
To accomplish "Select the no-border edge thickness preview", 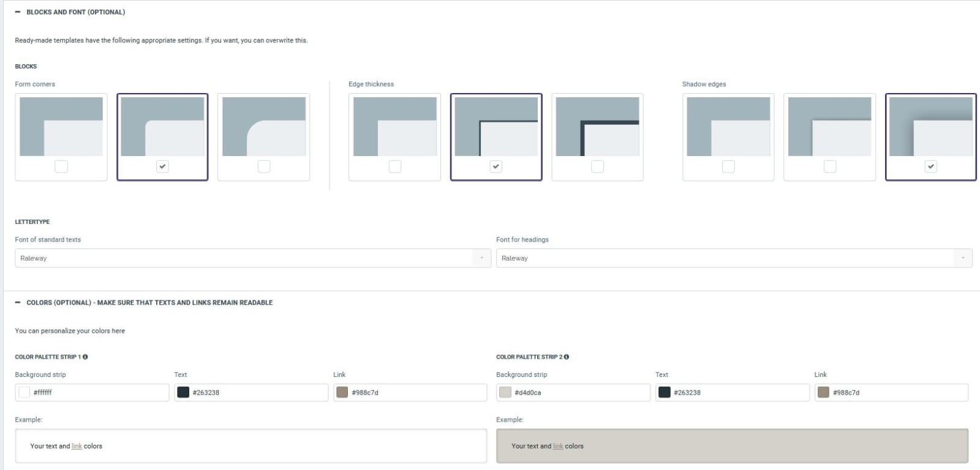I will click(394, 126).
